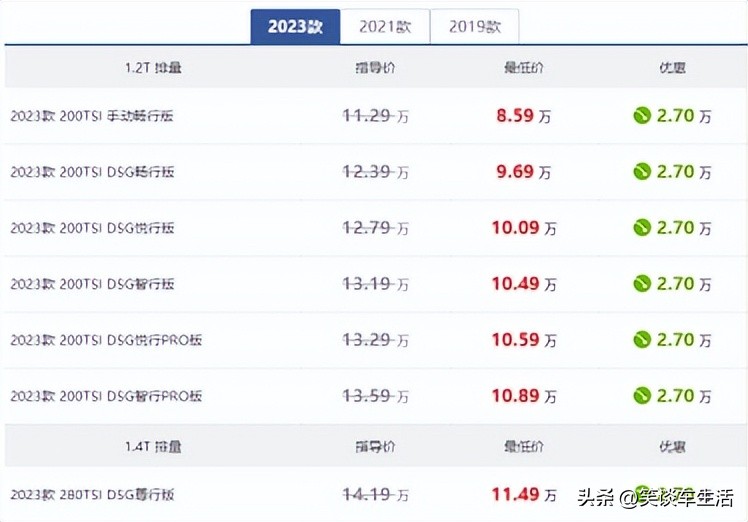Open the 2023款 200TSI DSG悦行版 model

click(x=92, y=228)
